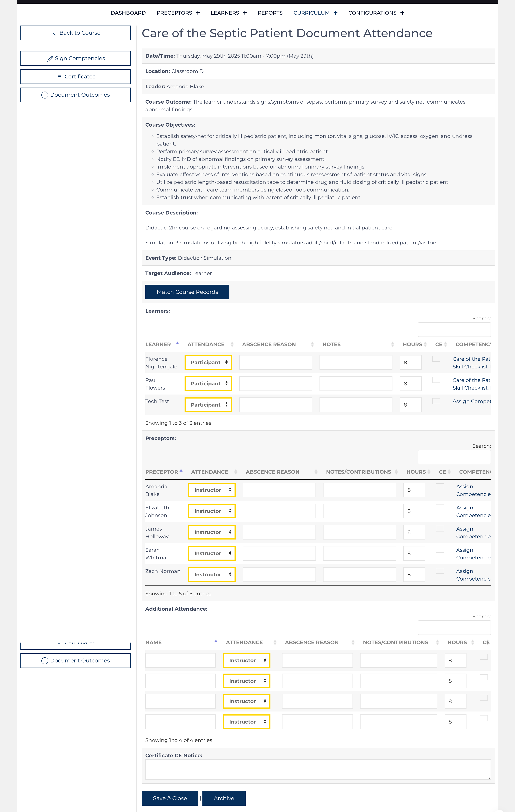The image size is (515, 812).
Task: Open attendance dropdown for Paul Flowers
Action: coord(208,384)
